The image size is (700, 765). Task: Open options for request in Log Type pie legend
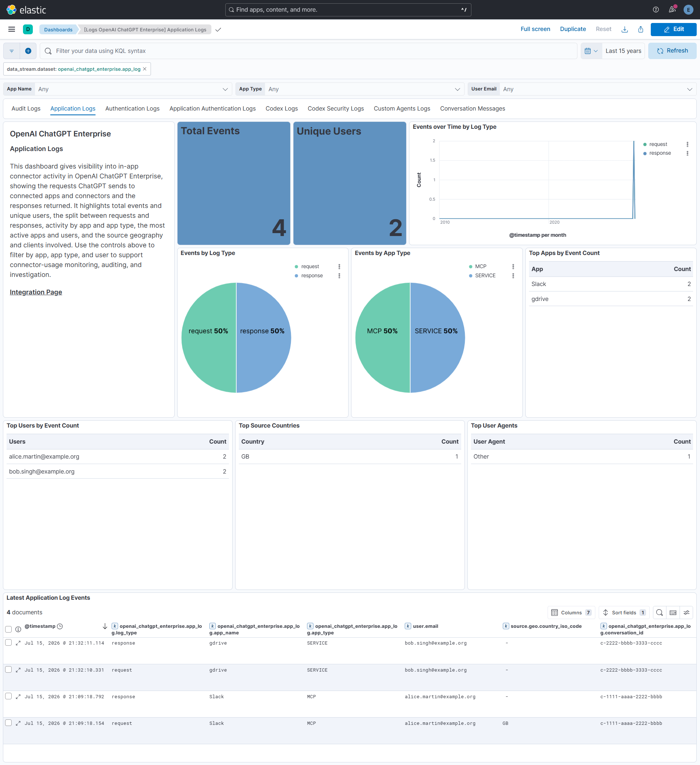[x=339, y=267]
